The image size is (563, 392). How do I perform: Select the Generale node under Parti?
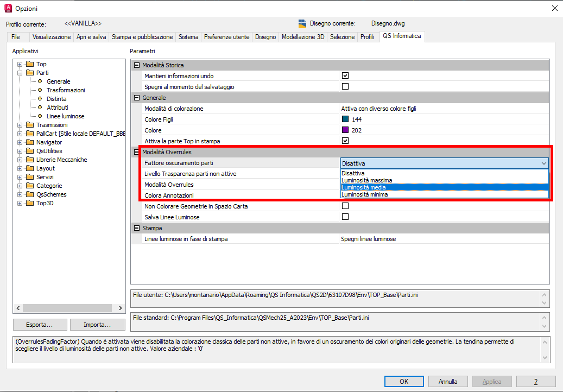coord(58,81)
